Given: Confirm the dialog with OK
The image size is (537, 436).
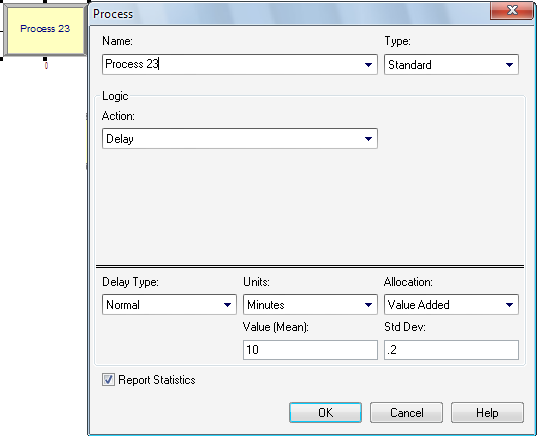Looking at the screenshot, I should 325,412.
